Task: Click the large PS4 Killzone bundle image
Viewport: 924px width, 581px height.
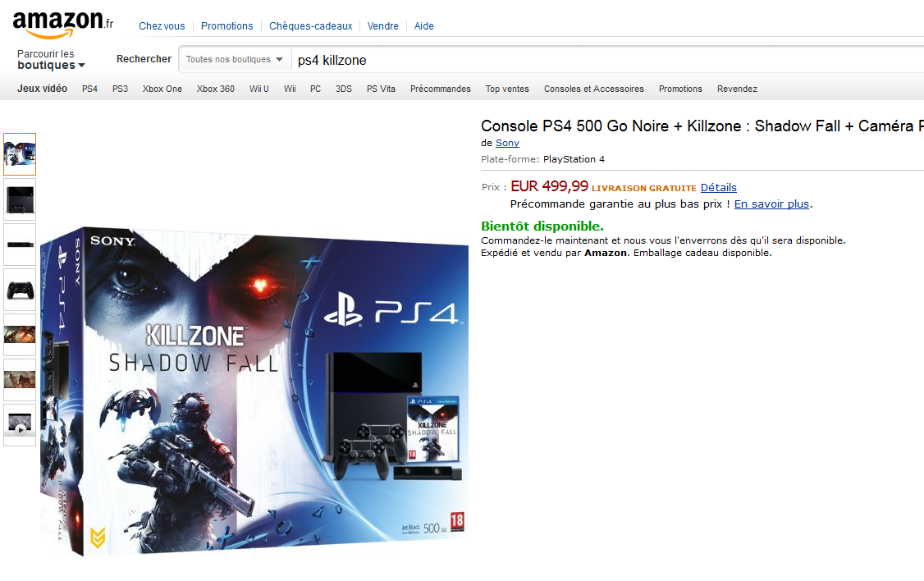Action: pos(254,391)
